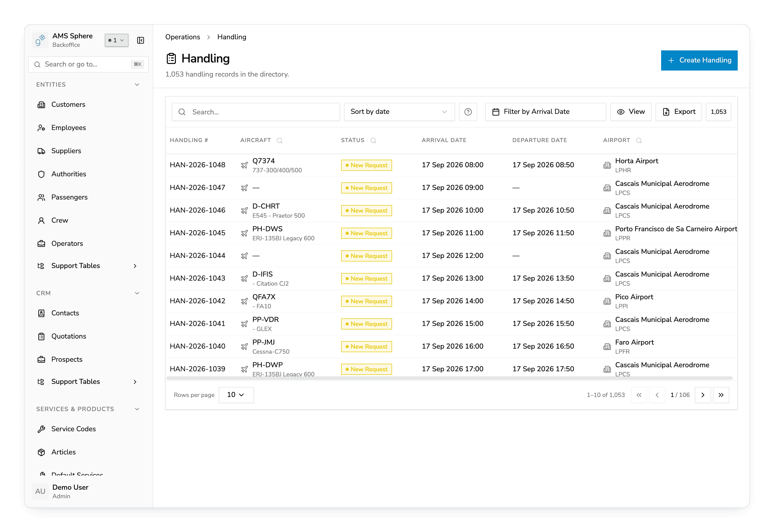Open the Sort by date dropdown
Viewport: 774px width, 532px height.
point(399,112)
